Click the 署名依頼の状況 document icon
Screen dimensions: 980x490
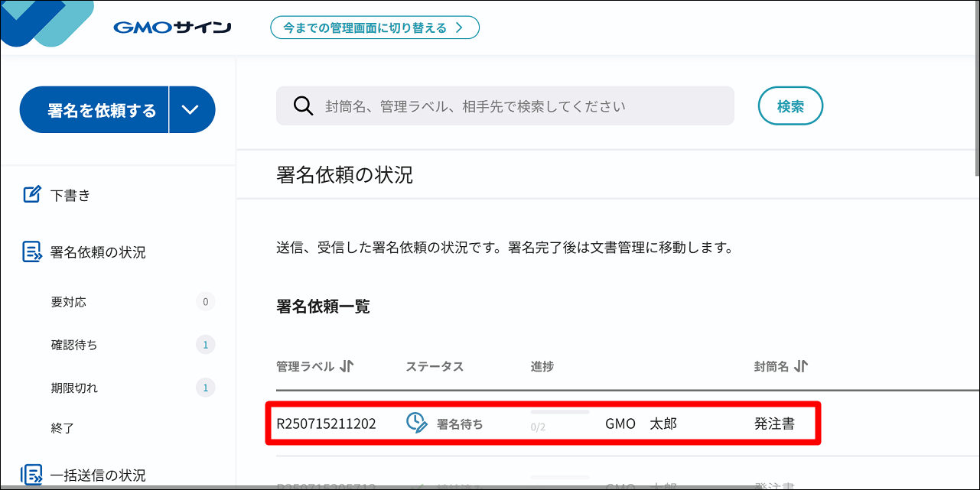[x=31, y=252]
